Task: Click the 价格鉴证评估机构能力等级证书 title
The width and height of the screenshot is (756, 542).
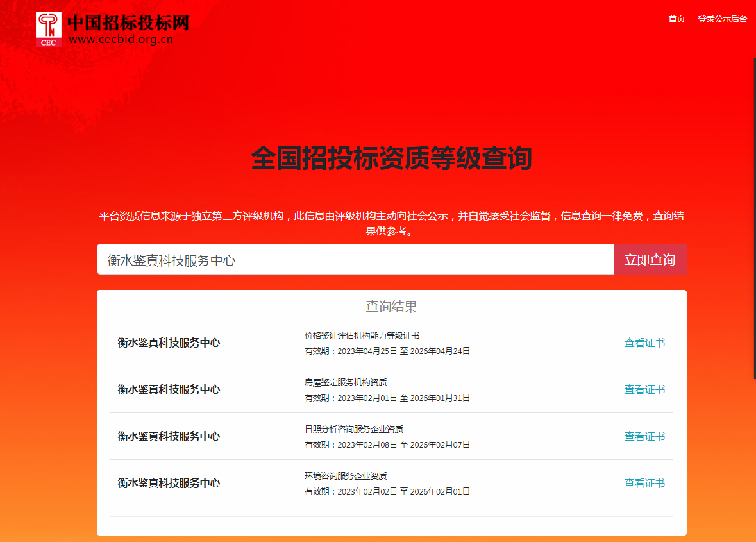Action: pos(362,335)
